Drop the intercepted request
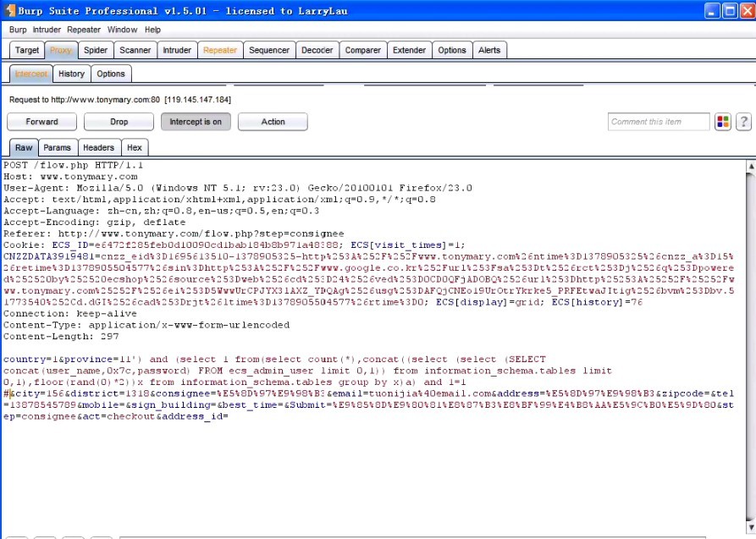This screenshot has width=756, height=539. [x=119, y=122]
